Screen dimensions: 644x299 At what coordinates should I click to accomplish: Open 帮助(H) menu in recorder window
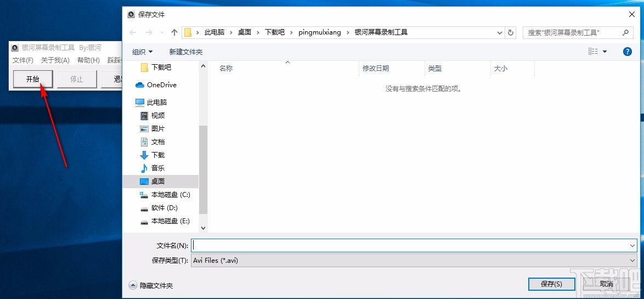click(89, 60)
